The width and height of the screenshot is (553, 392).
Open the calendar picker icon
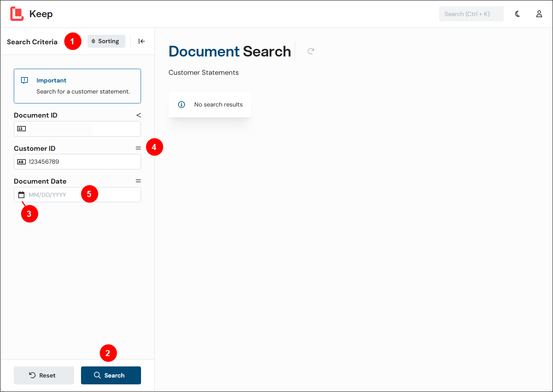click(21, 195)
